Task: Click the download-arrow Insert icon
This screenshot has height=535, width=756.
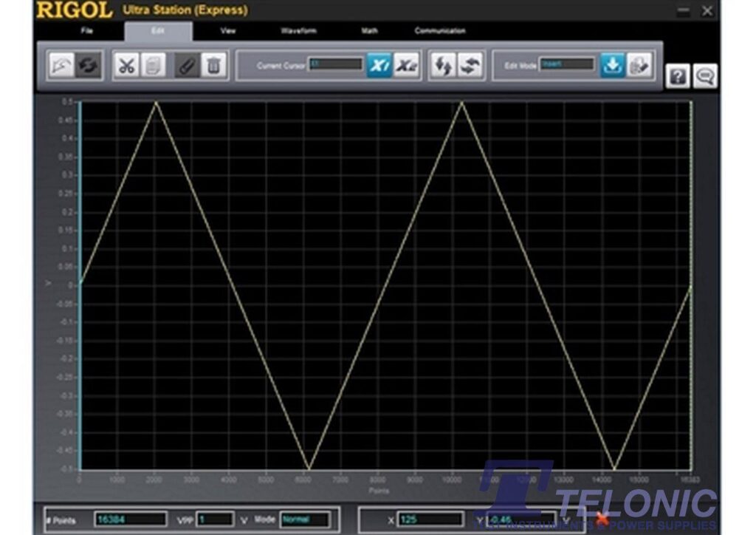Action: [611, 66]
